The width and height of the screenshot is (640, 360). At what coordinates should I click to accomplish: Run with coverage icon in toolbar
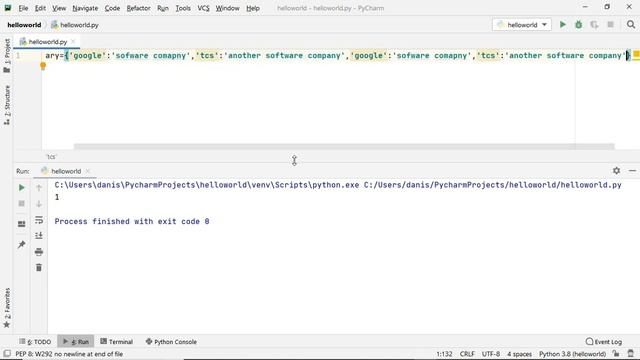point(594,25)
